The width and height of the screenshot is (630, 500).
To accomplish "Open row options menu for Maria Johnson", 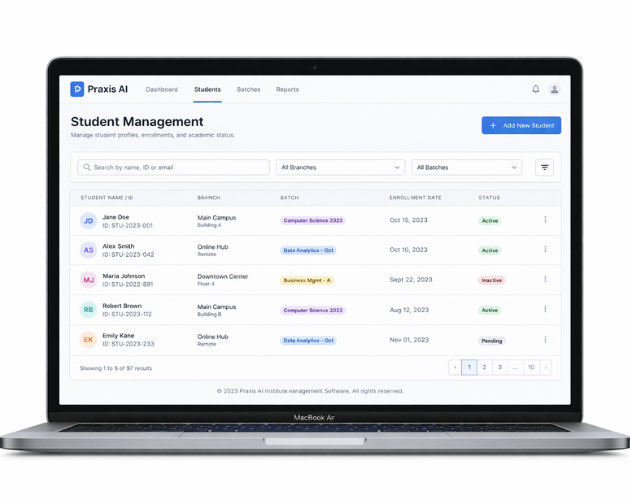I will coord(545,280).
